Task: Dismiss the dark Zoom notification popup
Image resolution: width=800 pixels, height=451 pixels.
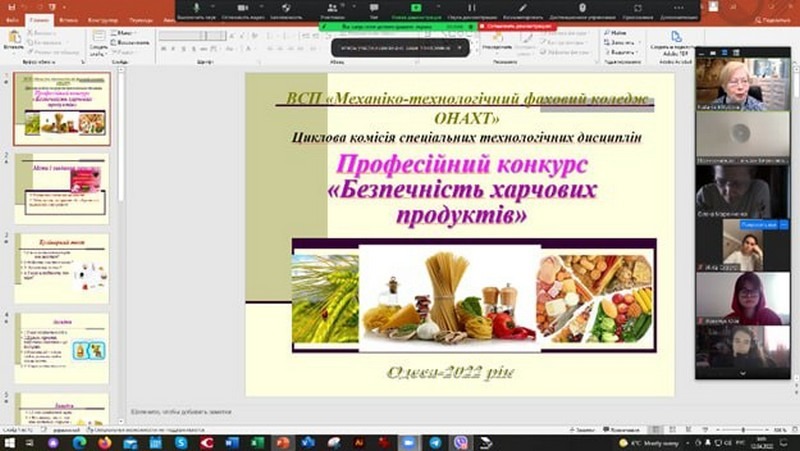Action: coord(459,47)
